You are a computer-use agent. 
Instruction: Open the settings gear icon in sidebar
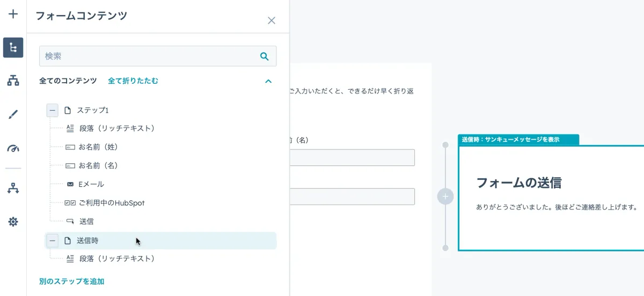click(13, 221)
